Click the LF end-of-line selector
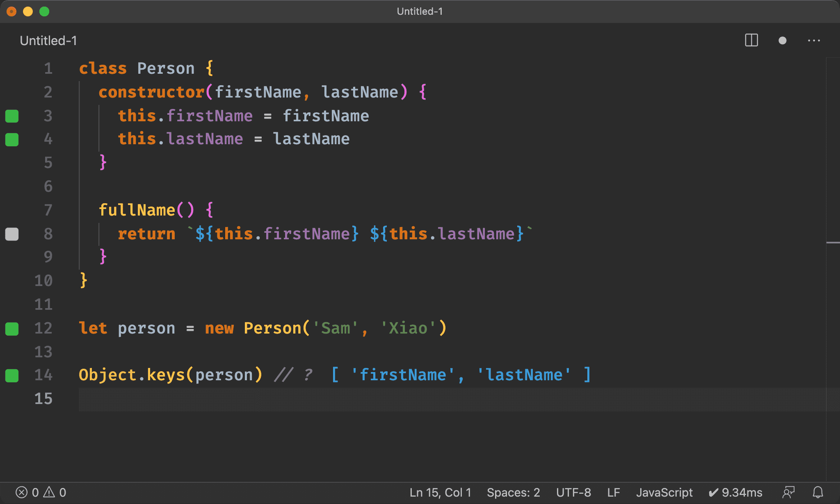This screenshot has width=840, height=504. click(613, 492)
